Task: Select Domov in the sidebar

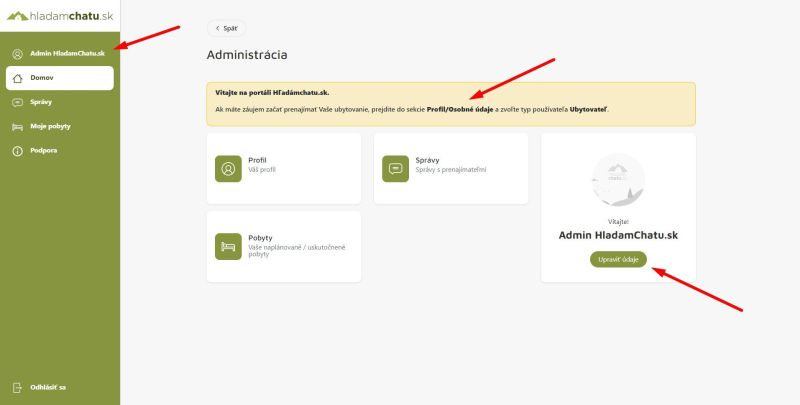Action: (60, 78)
